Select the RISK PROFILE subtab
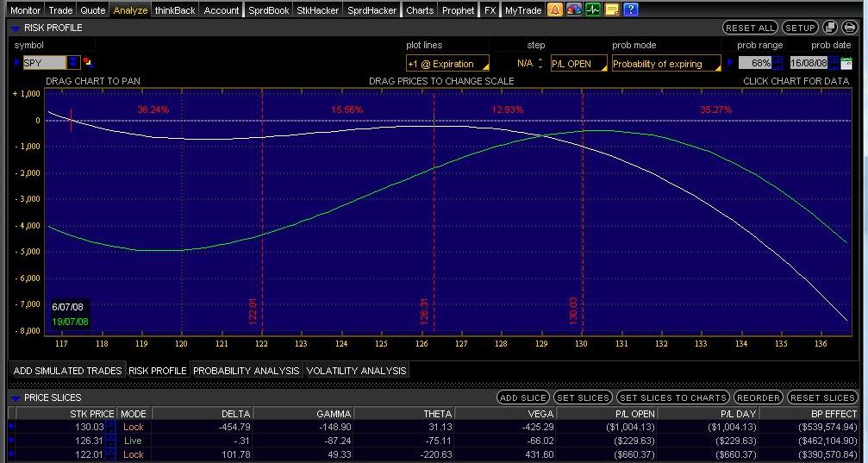Viewport: 868px width, 463px height. click(157, 371)
